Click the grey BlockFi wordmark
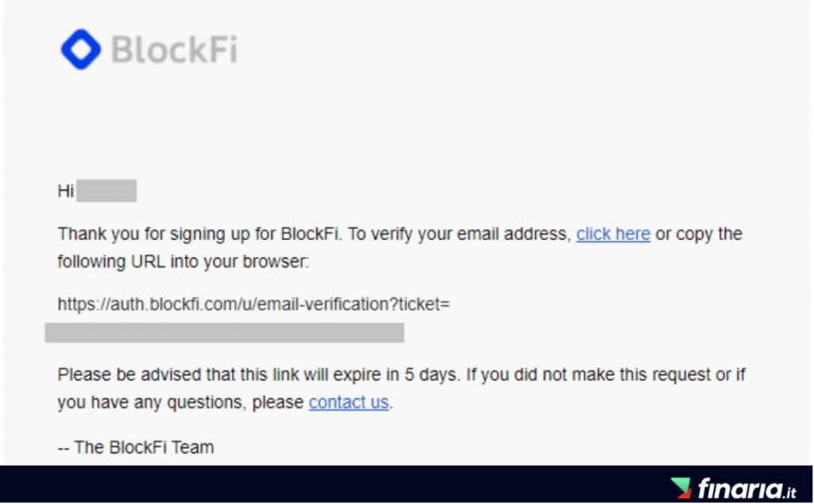This screenshot has height=504, width=814. point(174,50)
